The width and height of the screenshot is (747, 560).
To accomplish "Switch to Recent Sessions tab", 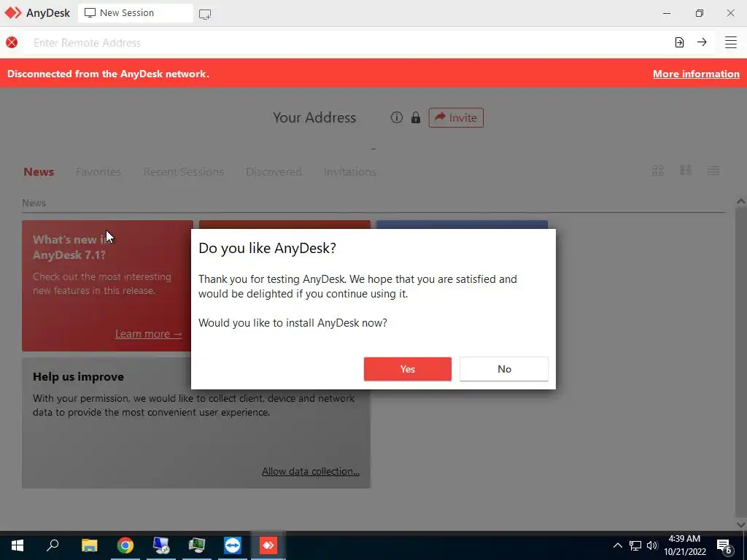I will pos(183,171).
